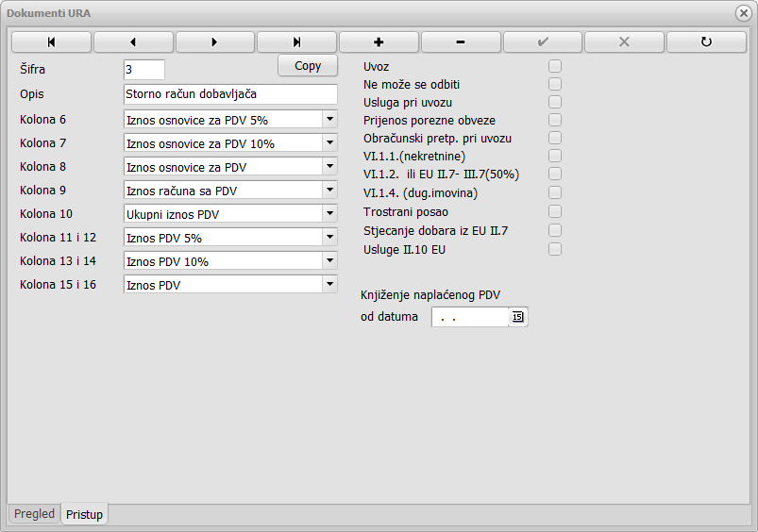Enable the Uvoz checkbox
This screenshot has height=532, width=758.
(x=555, y=66)
